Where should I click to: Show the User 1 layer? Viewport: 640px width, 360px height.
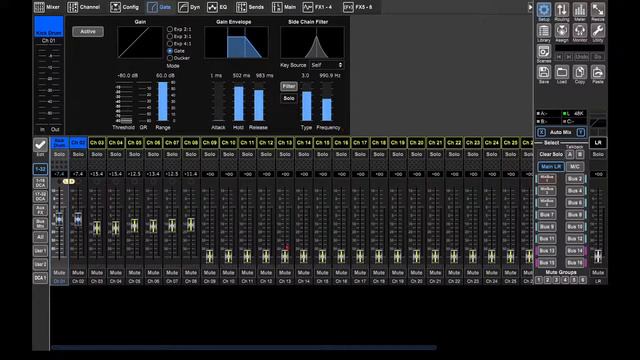point(40,251)
